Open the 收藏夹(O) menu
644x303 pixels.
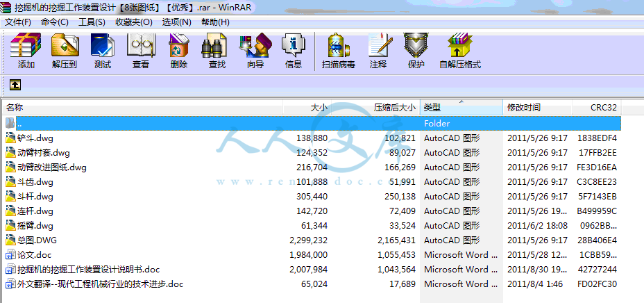[134, 22]
